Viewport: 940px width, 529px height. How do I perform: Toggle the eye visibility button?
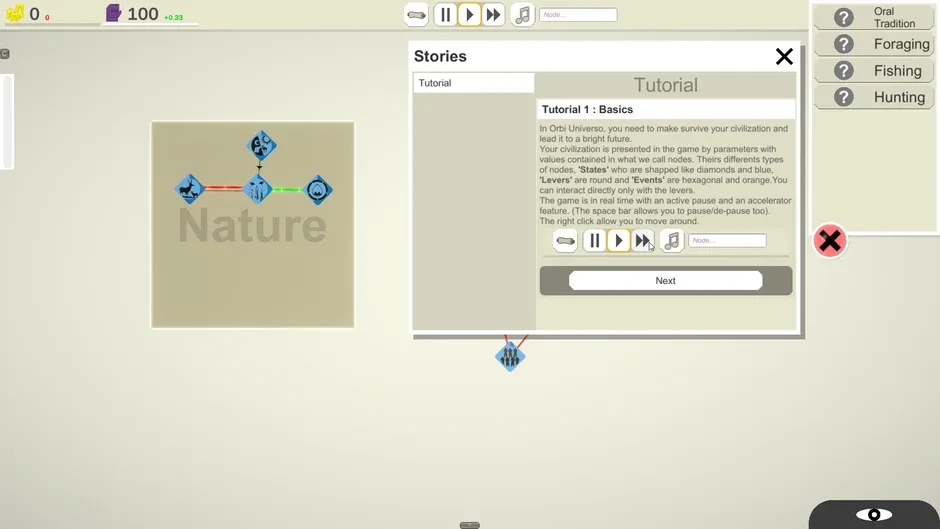(x=874, y=515)
